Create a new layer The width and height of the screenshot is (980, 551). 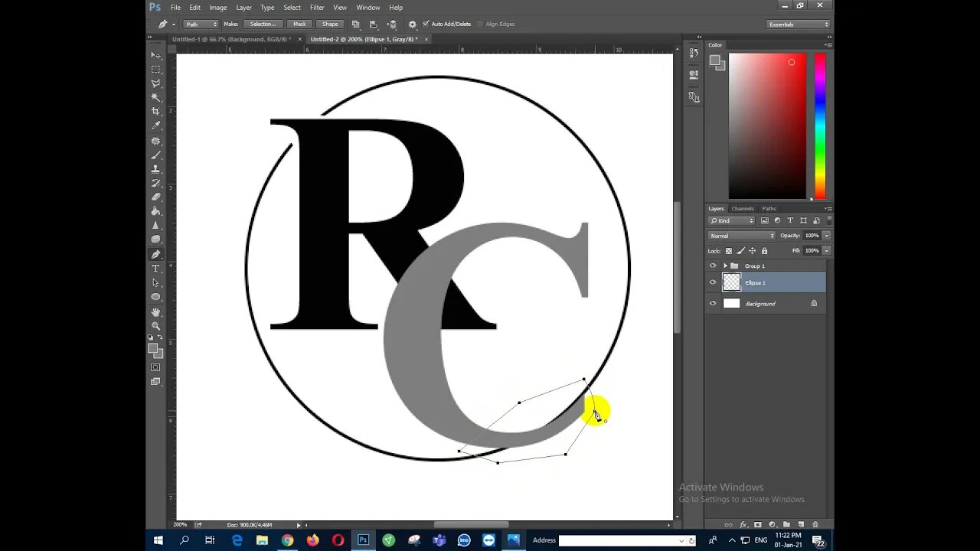(x=801, y=525)
